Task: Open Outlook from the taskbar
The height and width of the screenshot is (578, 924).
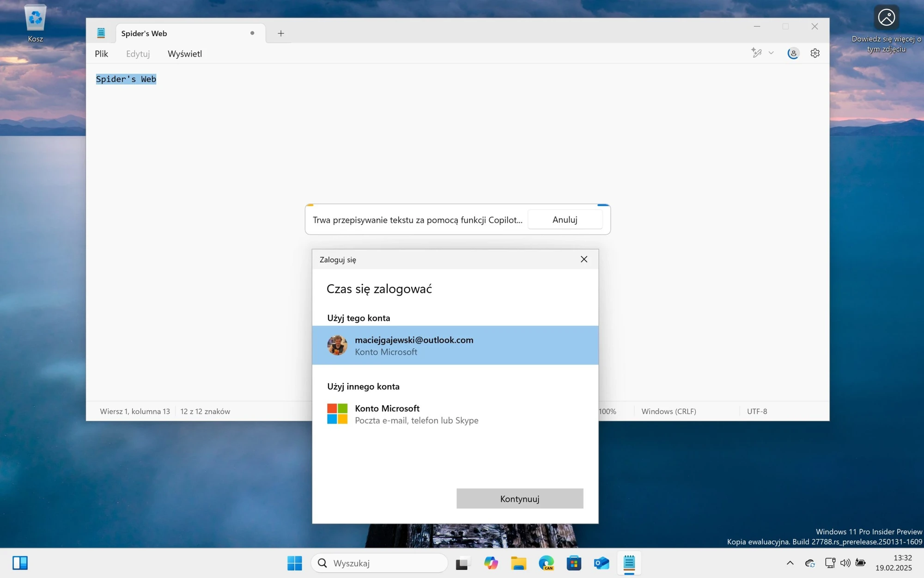Action: pyautogui.click(x=602, y=563)
